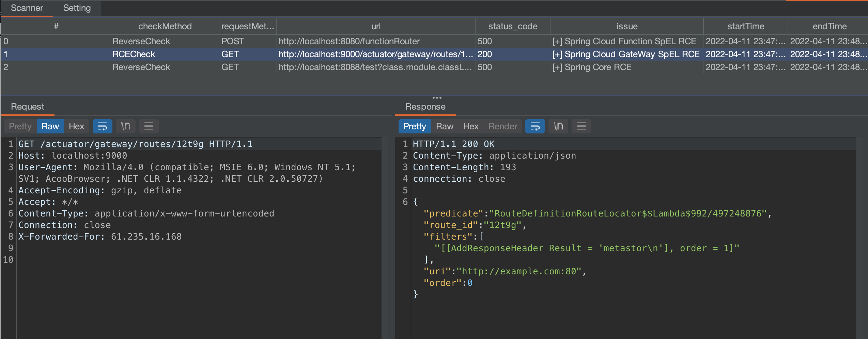868x339 pixels.
Task: Toggle word wrap icon in Response panel
Action: click(535, 126)
